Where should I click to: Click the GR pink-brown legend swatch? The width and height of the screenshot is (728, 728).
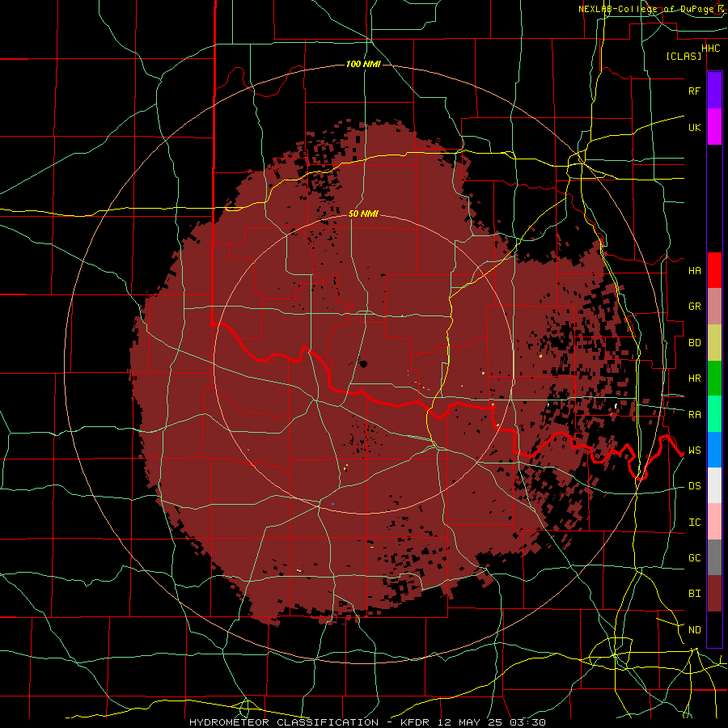point(714,307)
